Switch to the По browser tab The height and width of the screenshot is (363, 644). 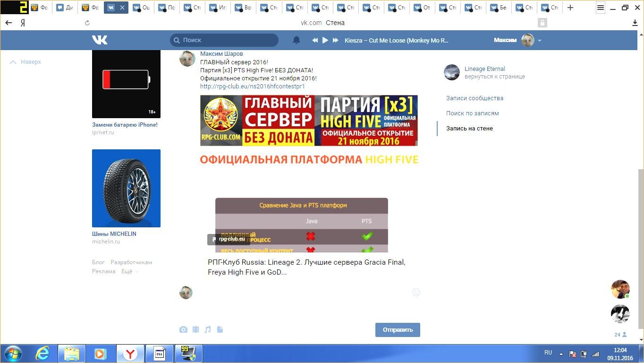pyautogui.click(x=166, y=8)
